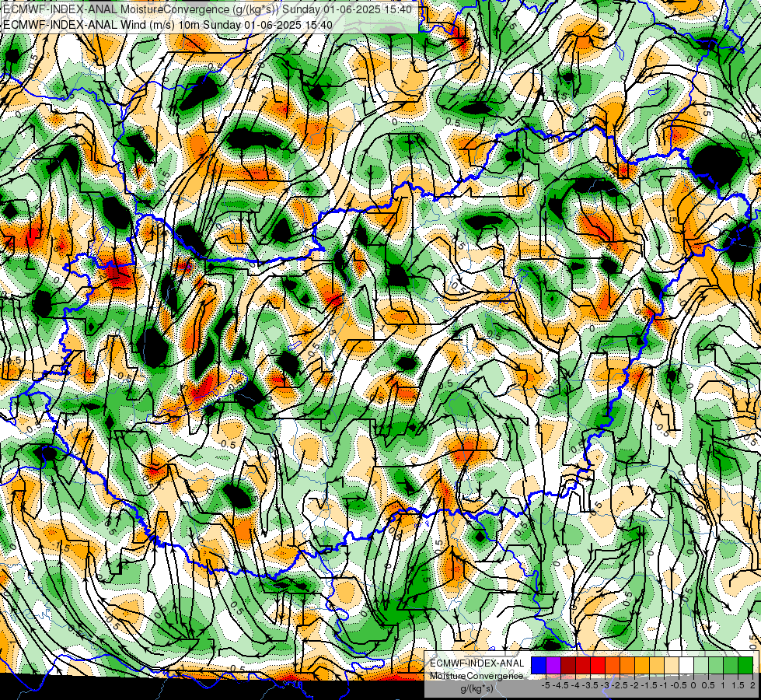
Task: Click the white swatch in the legend
Action: click(686, 666)
